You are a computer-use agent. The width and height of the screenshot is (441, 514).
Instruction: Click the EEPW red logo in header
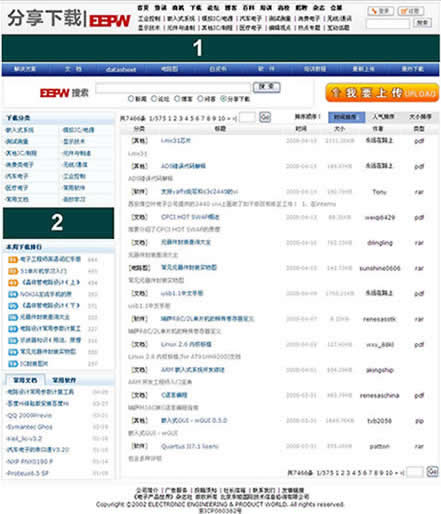point(110,21)
